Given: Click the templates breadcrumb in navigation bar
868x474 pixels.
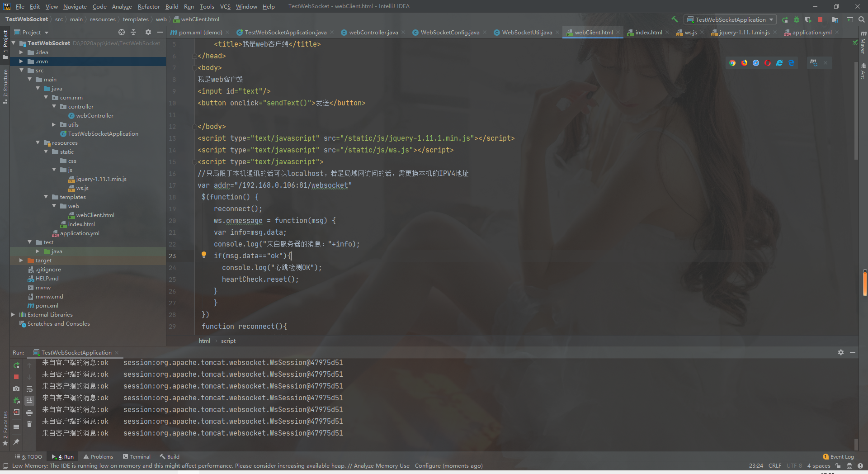Looking at the screenshot, I should (136, 19).
